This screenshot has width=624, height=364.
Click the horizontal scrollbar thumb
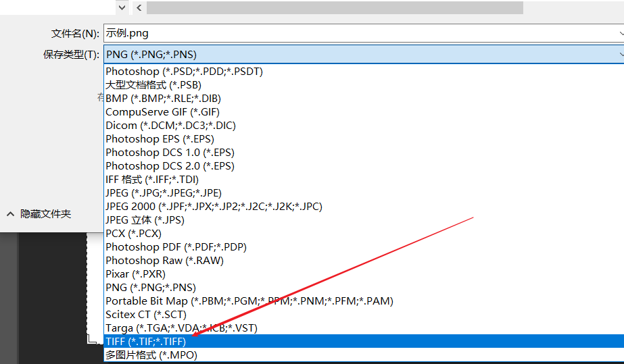click(x=335, y=7)
